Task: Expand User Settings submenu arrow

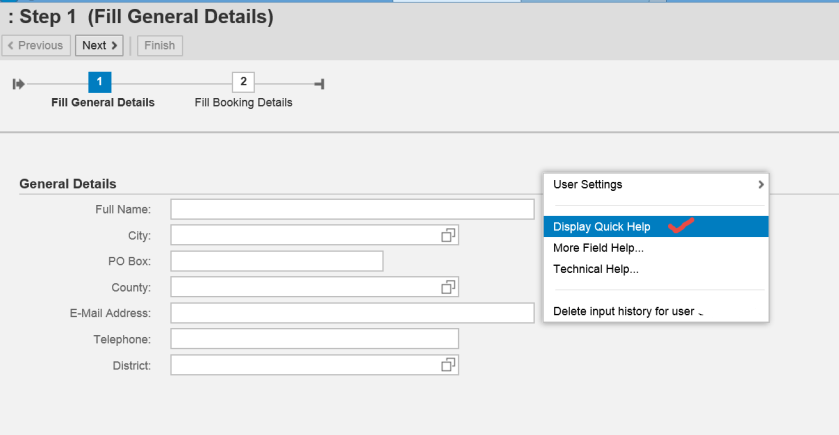Action: tap(760, 185)
